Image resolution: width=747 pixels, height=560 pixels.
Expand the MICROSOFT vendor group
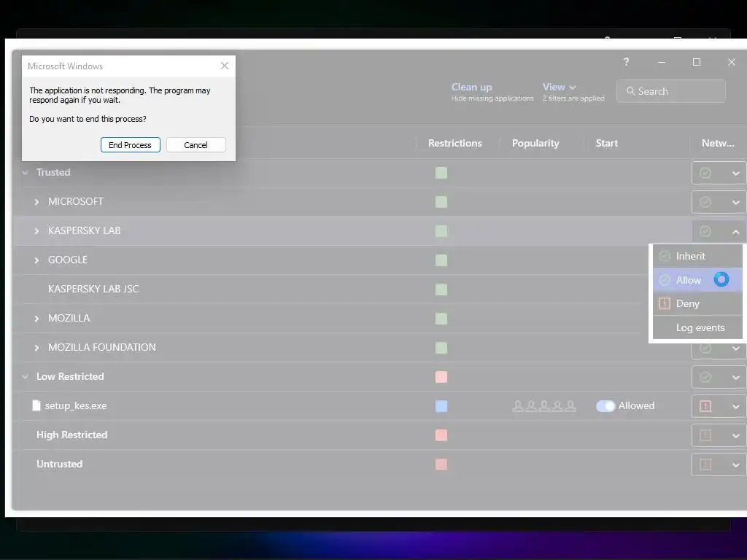pyautogui.click(x=36, y=202)
